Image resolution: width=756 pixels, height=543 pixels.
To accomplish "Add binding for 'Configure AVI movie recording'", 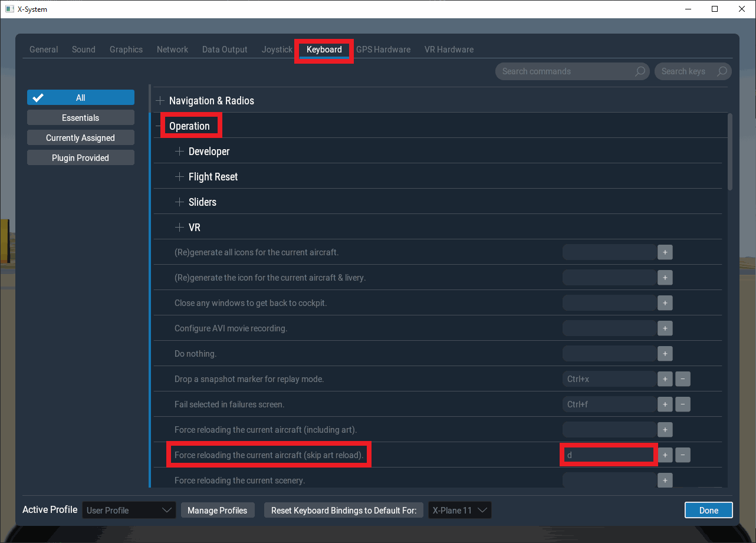I will 665,328.
